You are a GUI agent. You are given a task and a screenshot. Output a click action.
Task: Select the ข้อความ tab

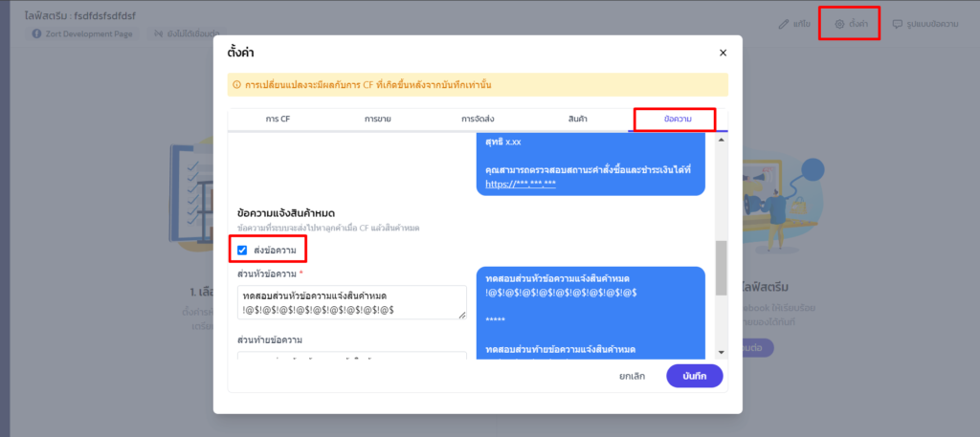(x=677, y=119)
